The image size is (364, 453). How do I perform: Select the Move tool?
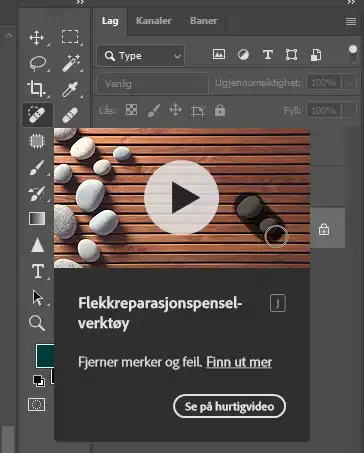point(36,37)
